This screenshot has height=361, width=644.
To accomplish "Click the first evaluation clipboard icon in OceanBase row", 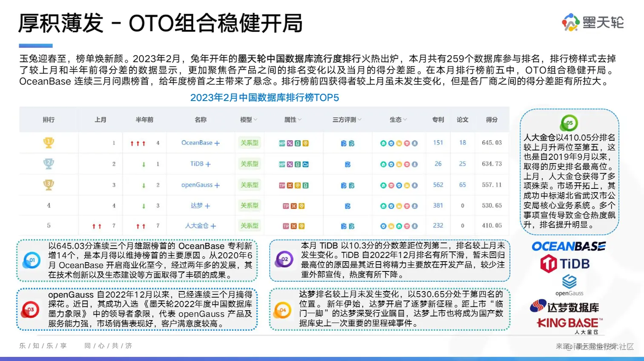I will pyautogui.click(x=344, y=143).
